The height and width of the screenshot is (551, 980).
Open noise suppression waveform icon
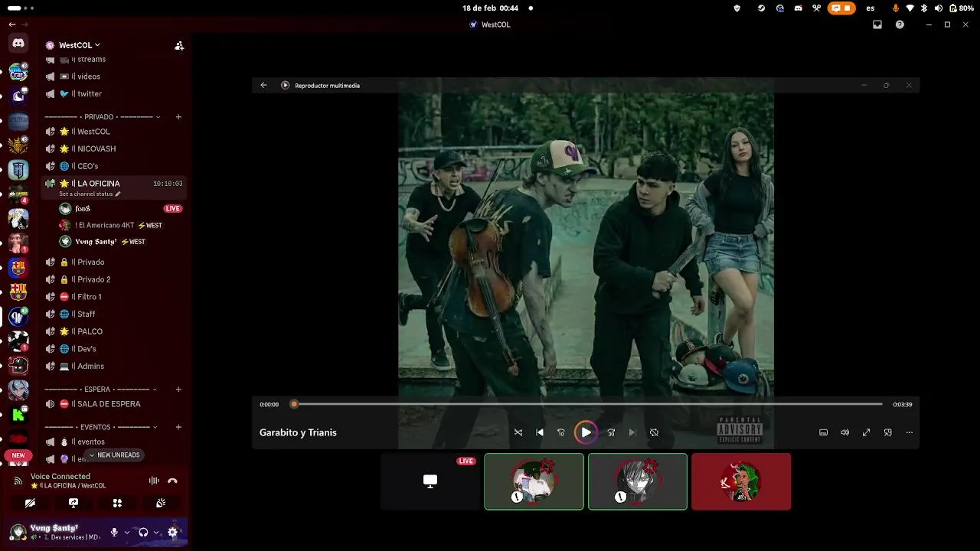154,481
